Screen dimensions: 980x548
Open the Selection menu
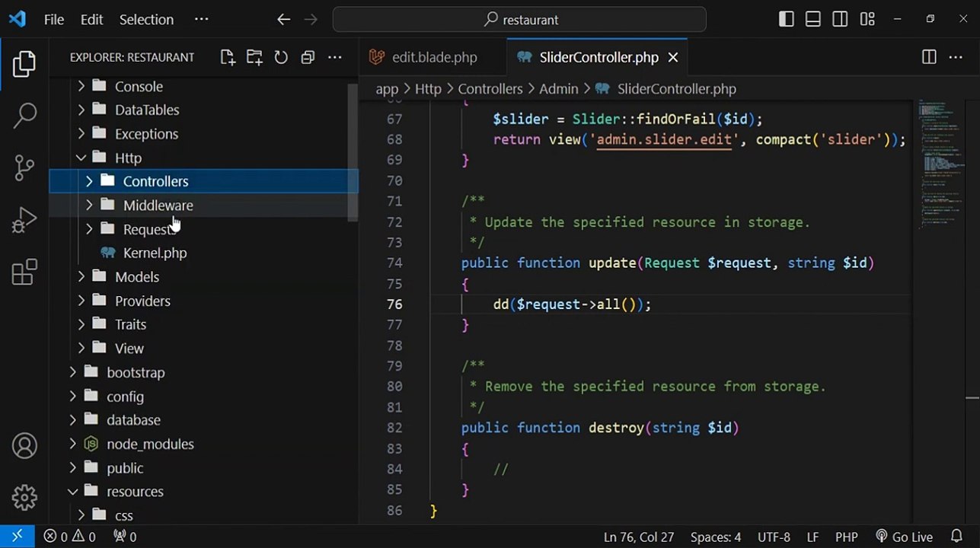pyautogui.click(x=146, y=20)
